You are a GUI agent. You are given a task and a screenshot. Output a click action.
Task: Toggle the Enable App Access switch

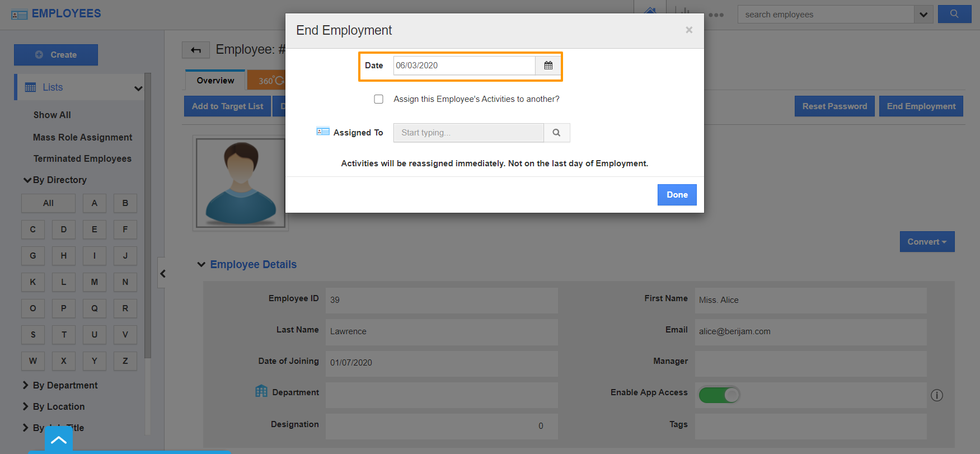[719, 395]
